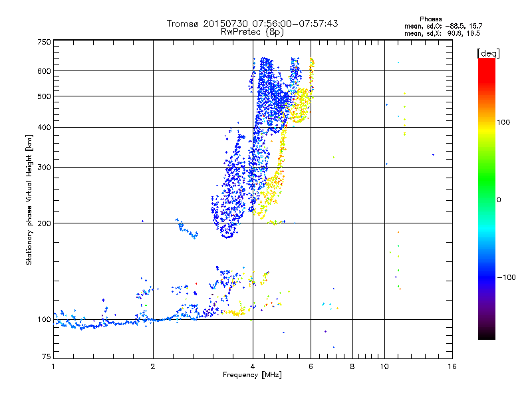This screenshot has height=399, width=532.
Task: Click the plot title 'Tromsø 20150730 07:56:00-07:57:43'
Action: 252,23
